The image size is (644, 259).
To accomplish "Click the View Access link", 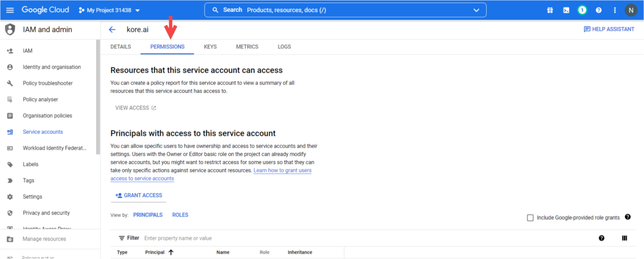I will pyautogui.click(x=135, y=108).
